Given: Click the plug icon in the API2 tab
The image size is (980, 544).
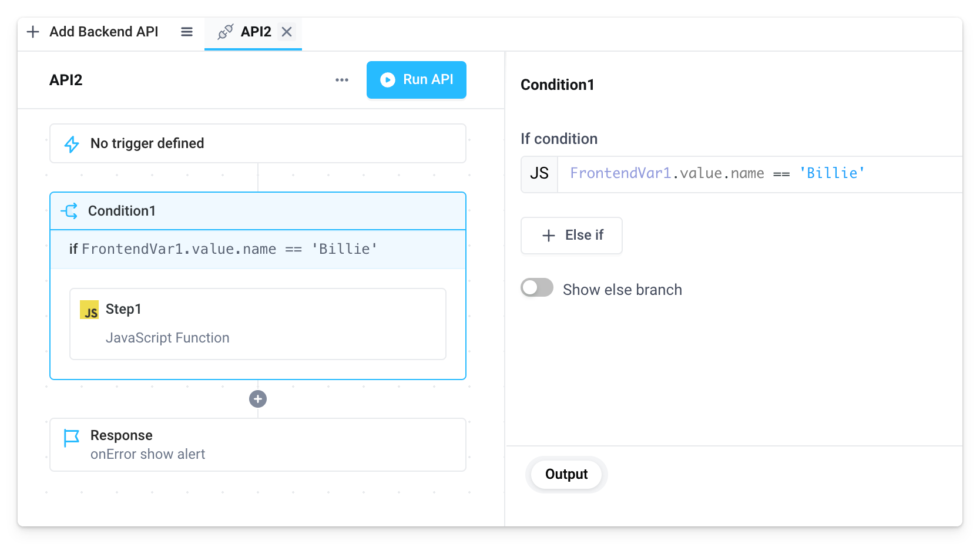Looking at the screenshot, I should pyautogui.click(x=226, y=32).
